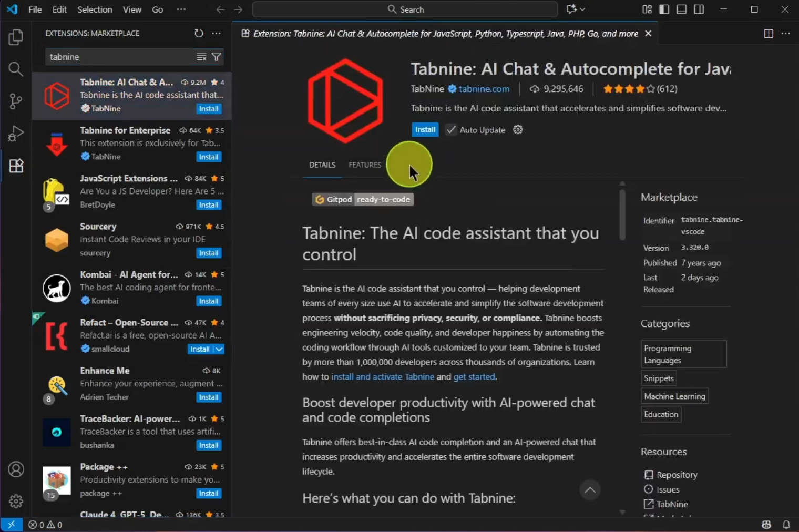The height and width of the screenshot is (532, 799).
Task: Open Extensions Marketplace more actions menu
Action: pyautogui.click(x=216, y=33)
